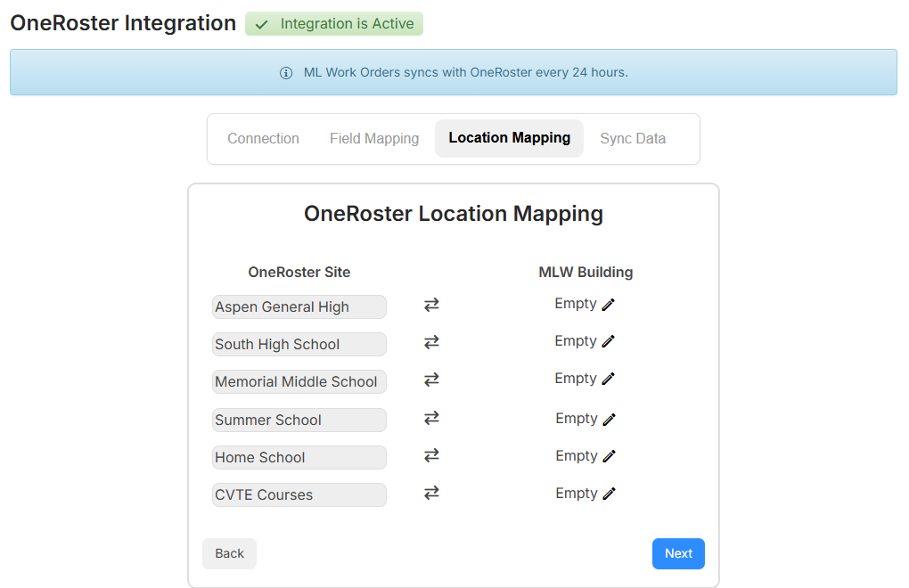Click the edit pencil next to Aspen General High
Viewport: 909px width, 588px height.
point(609,304)
